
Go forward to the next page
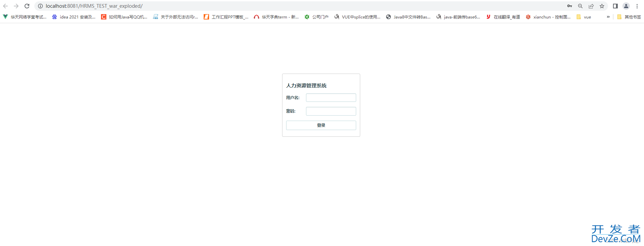(16, 6)
